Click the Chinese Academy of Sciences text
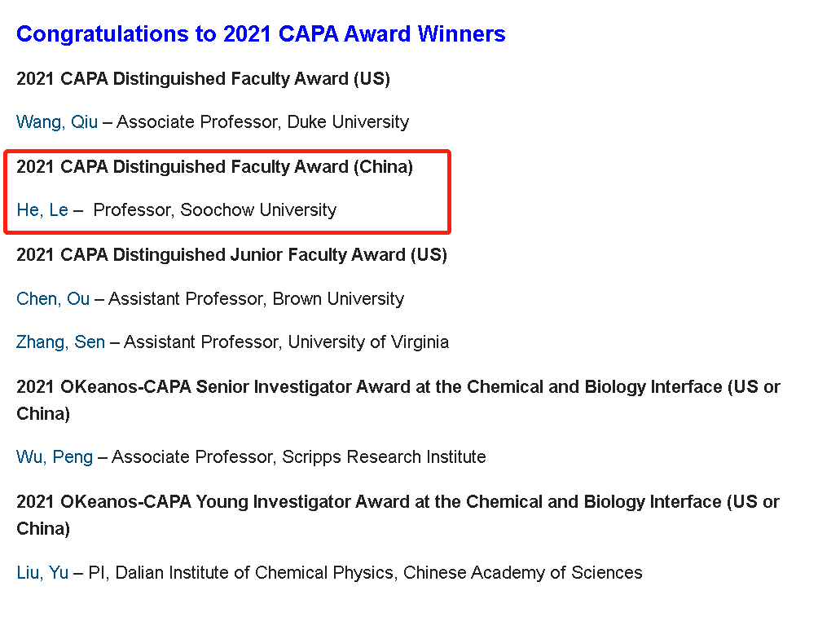Image resolution: width=840 pixels, height=617 pixels. coord(523,572)
